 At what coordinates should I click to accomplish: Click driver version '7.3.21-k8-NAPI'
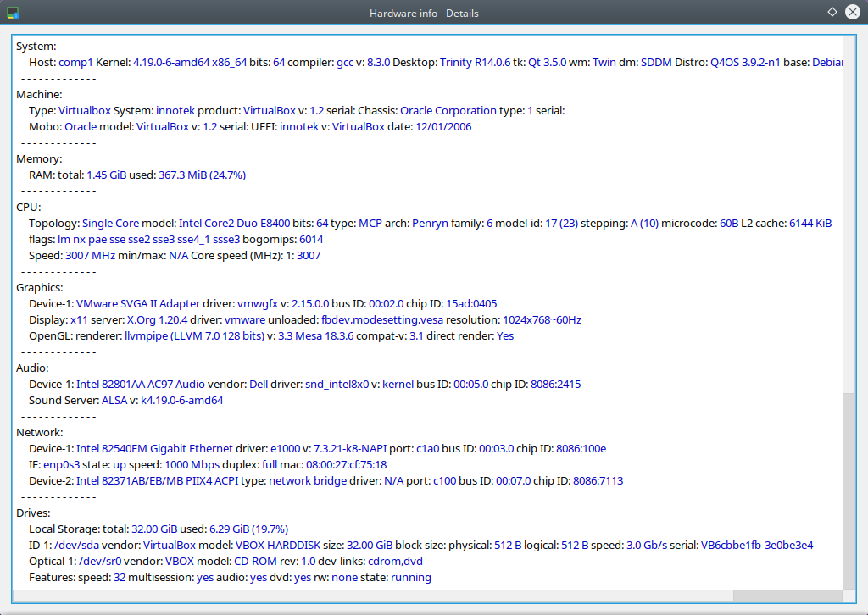350,448
